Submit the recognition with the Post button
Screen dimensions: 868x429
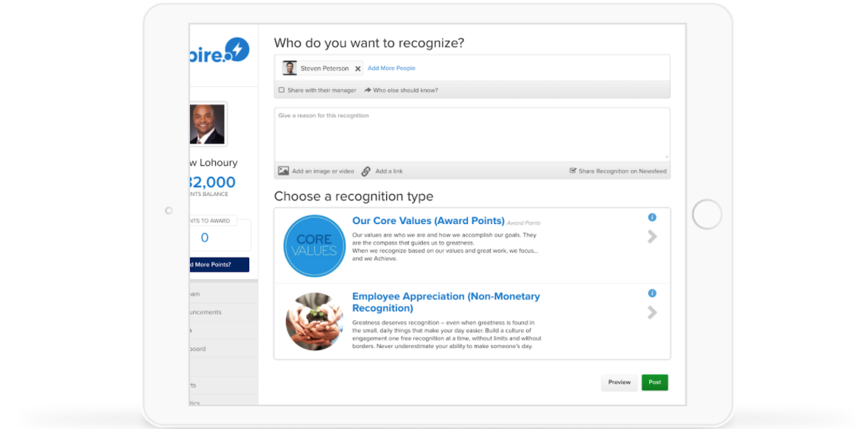click(x=654, y=382)
